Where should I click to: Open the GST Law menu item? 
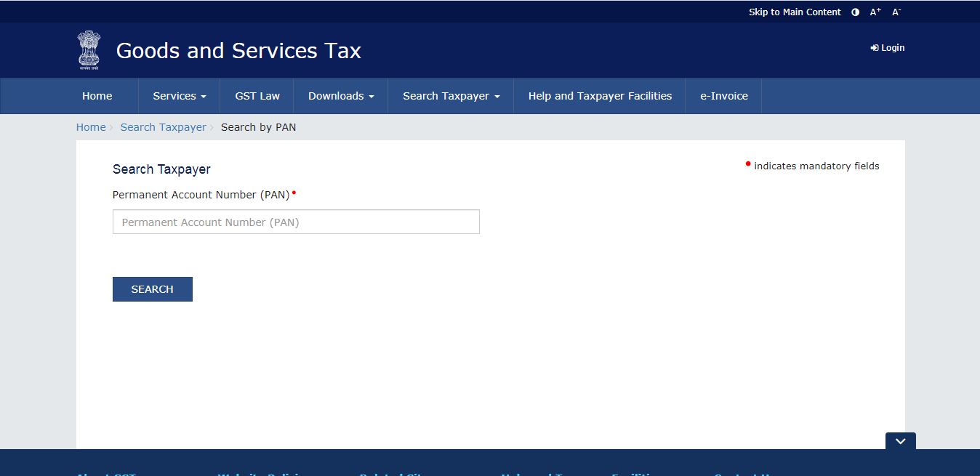[257, 96]
